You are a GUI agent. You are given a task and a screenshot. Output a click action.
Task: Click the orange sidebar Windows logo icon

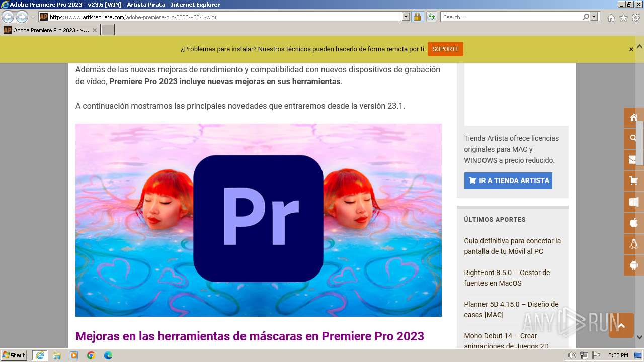(633, 202)
